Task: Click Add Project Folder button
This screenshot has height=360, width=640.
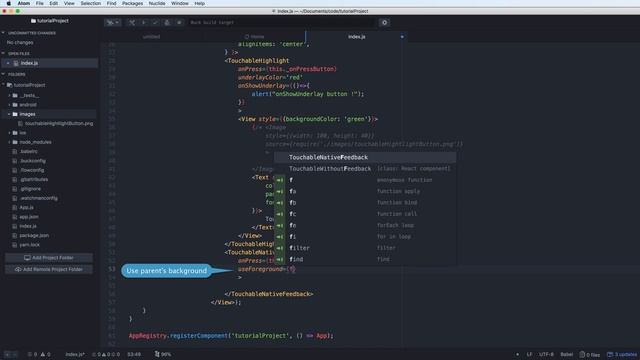Action: coord(49,258)
